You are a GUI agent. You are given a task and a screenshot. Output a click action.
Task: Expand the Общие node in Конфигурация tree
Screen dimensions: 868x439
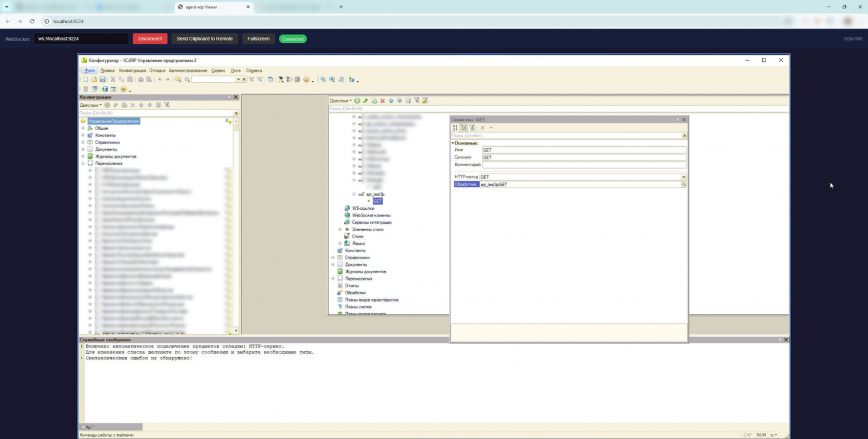point(83,129)
